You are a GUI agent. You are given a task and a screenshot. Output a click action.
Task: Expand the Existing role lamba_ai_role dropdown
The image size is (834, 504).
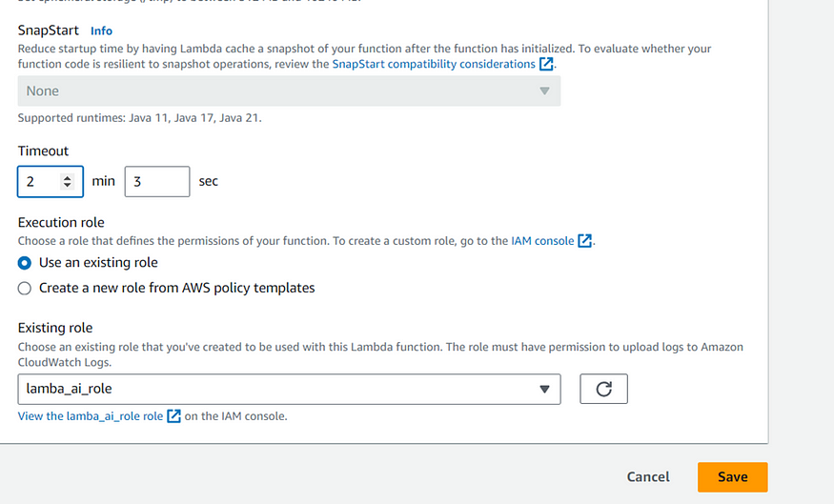(289, 389)
